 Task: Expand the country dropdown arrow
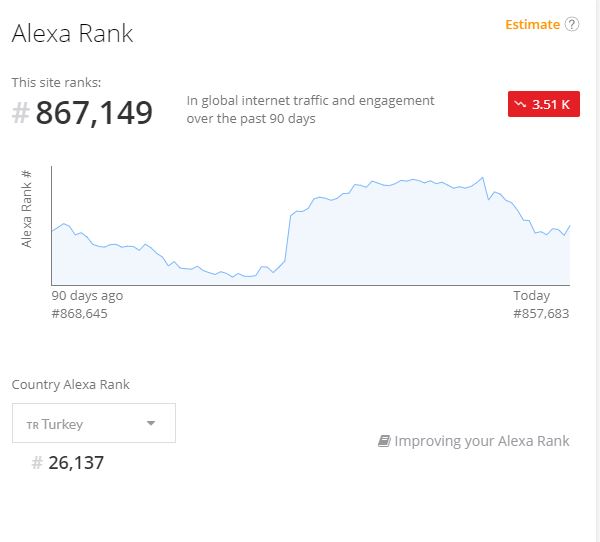[151, 423]
